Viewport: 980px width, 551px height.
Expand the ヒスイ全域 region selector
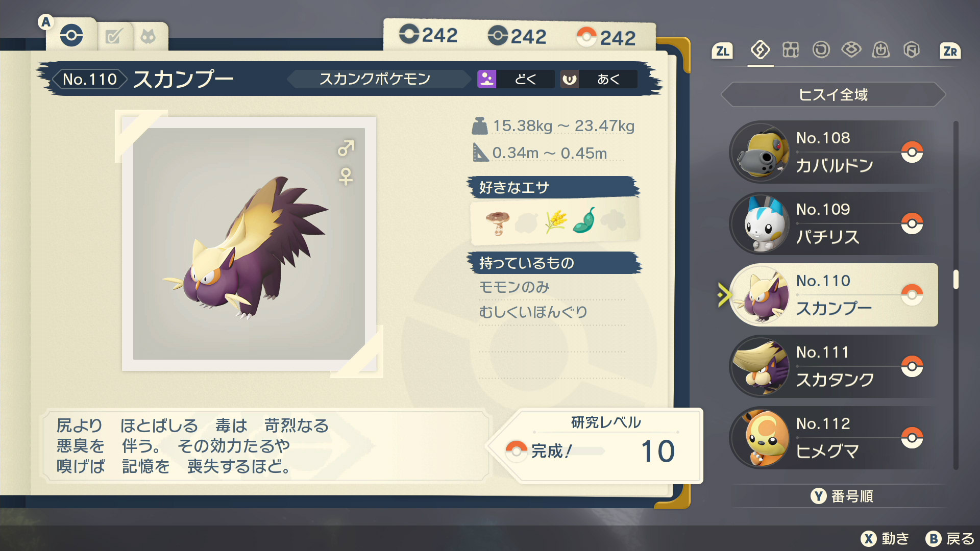pos(833,95)
